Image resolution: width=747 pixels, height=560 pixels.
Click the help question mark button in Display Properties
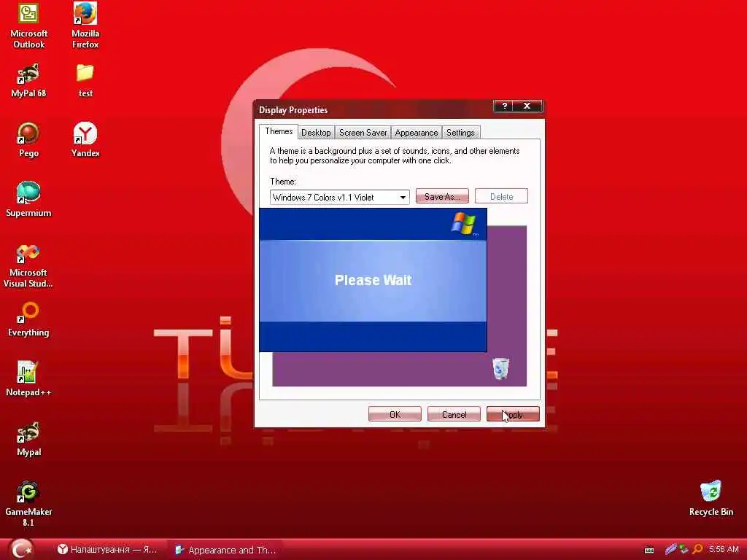(505, 106)
